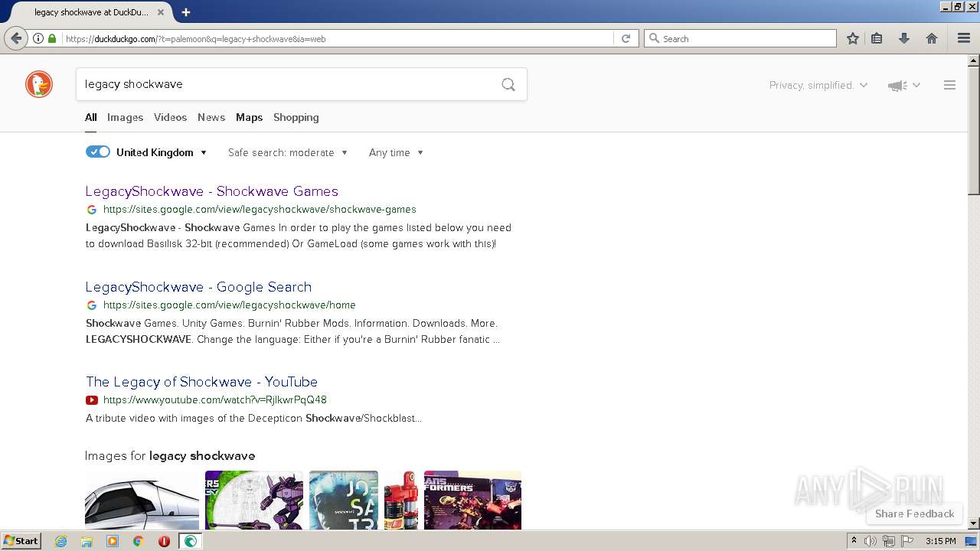Show site information icon in address bar

[x=38, y=38]
